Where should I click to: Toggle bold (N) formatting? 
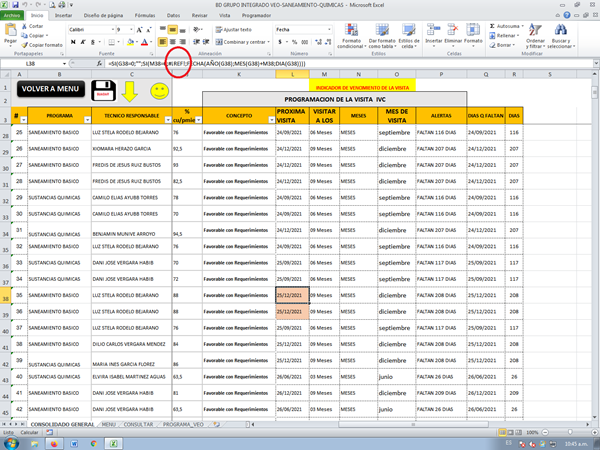[x=73, y=42]
